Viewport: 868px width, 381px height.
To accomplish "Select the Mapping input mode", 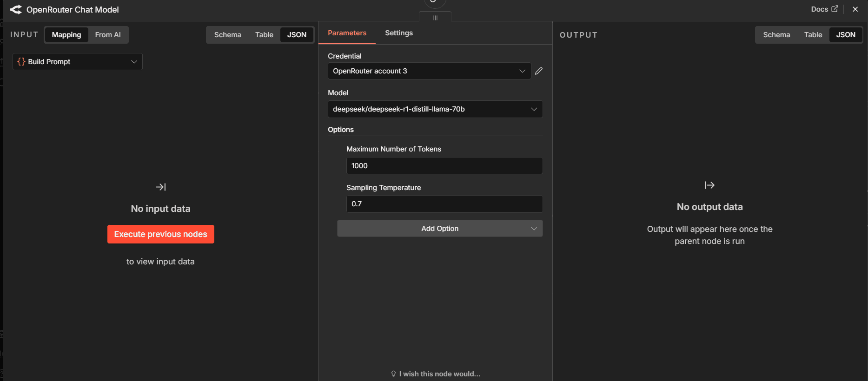I will pos(66,35).
